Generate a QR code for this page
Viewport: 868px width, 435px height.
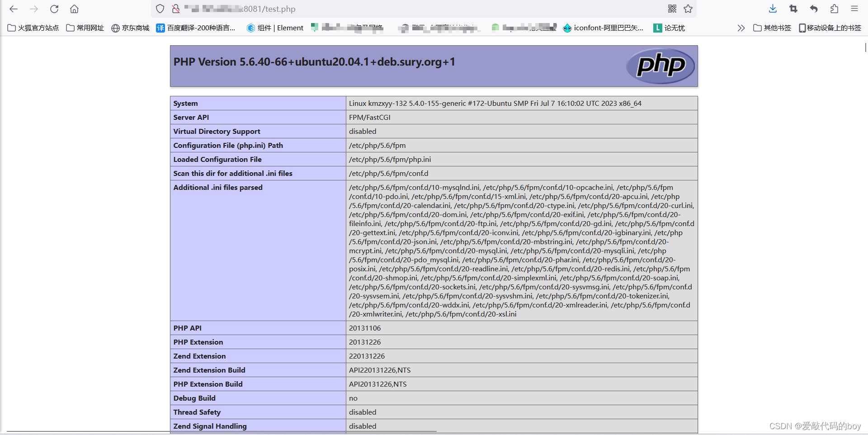click(672, 9)
